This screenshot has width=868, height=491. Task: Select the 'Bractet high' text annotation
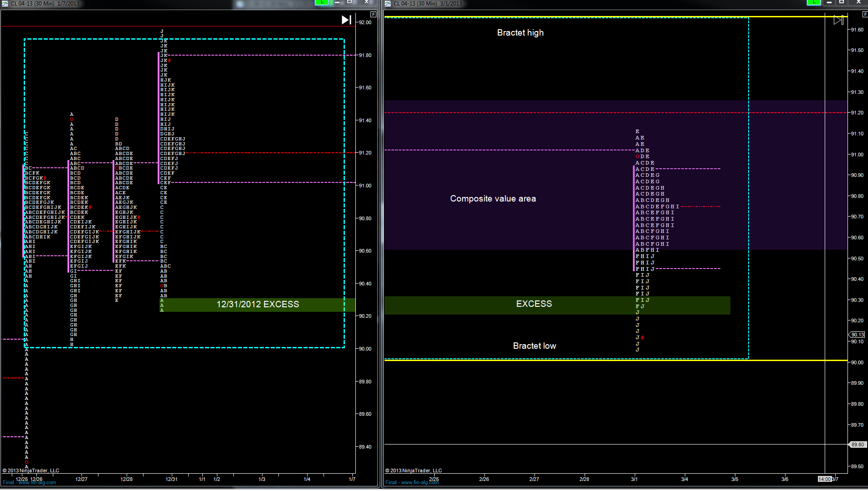point(520,33)
